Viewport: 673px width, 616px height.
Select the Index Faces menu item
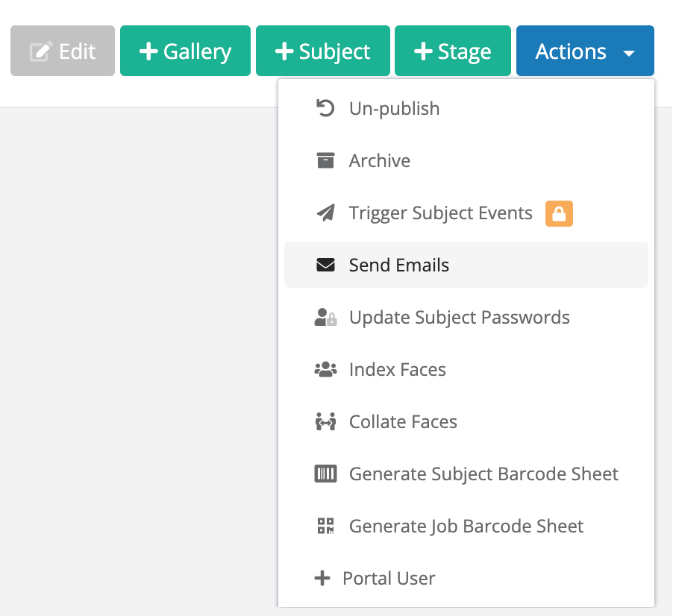pyautogui.click(x=466, y=369)
